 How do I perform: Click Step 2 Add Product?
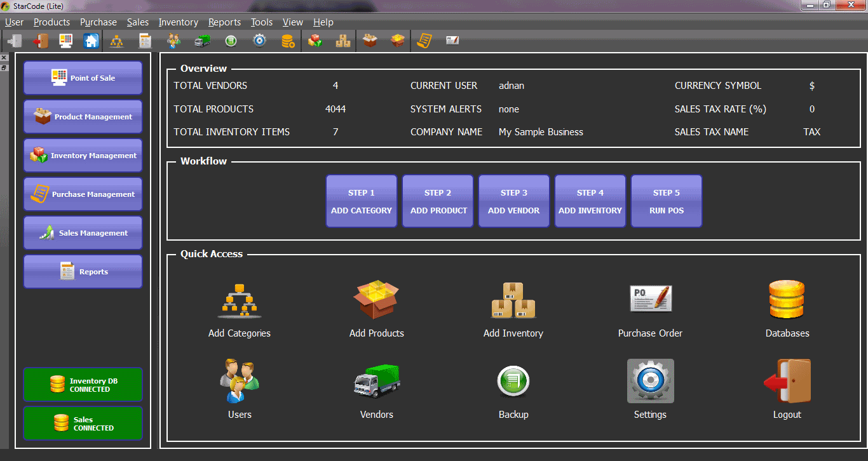tap(438, 201)
